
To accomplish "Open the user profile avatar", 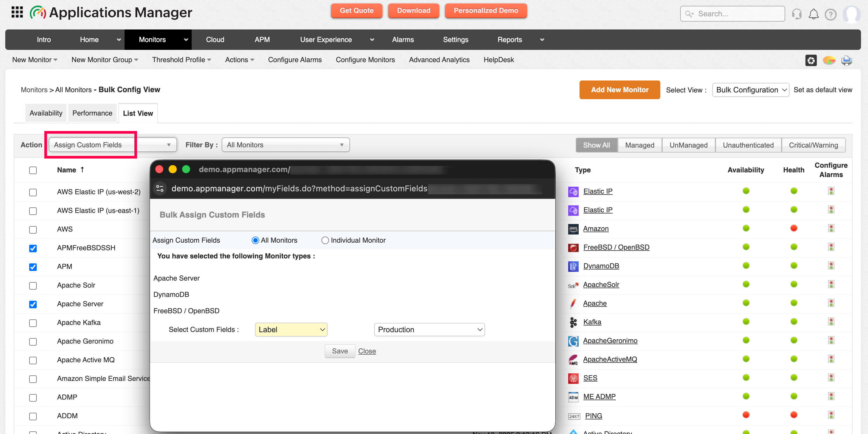I will pyautogui.click(x=851, y=14).
